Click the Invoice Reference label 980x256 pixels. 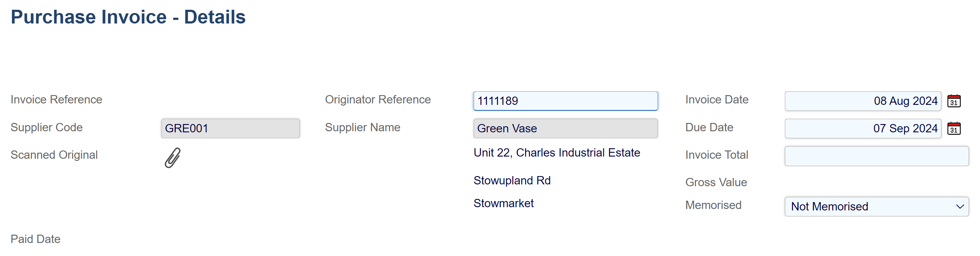(x=56, y=99)
